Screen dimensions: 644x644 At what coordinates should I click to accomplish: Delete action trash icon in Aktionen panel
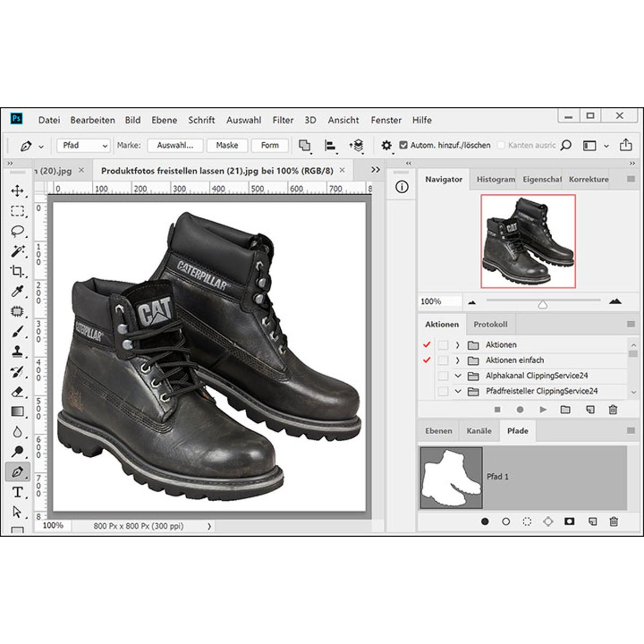coord(613,410)
